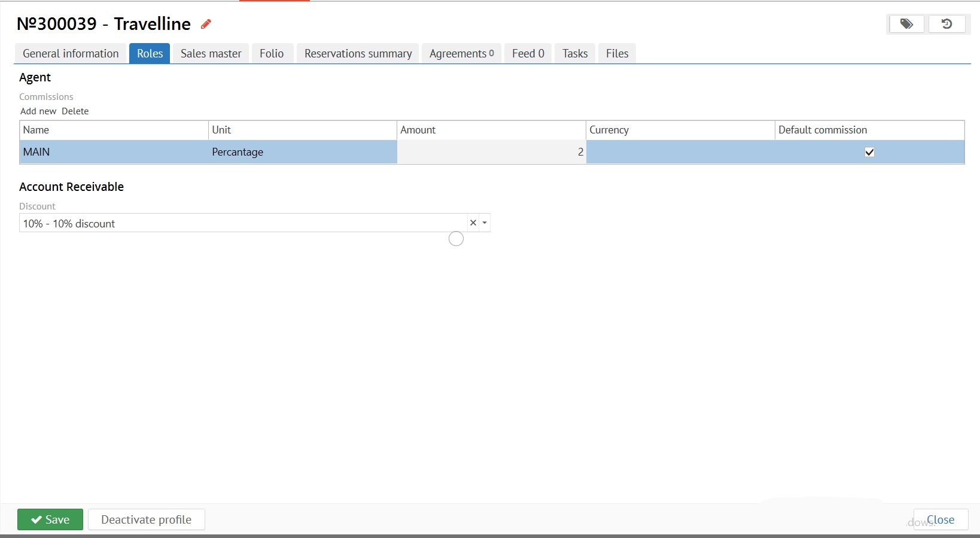
Task: Open the tags icon button
Action: pyautogui.click(x=906, y=24)
